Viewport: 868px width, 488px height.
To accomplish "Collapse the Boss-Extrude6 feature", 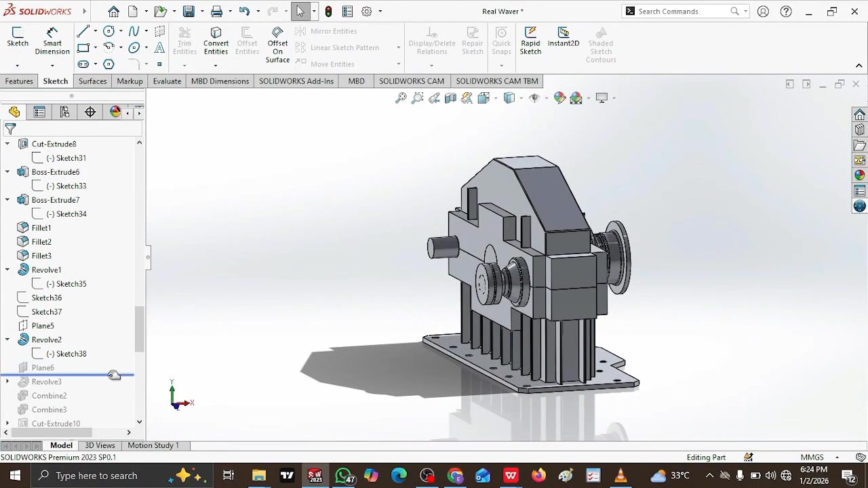I will (x=7, y=172).
